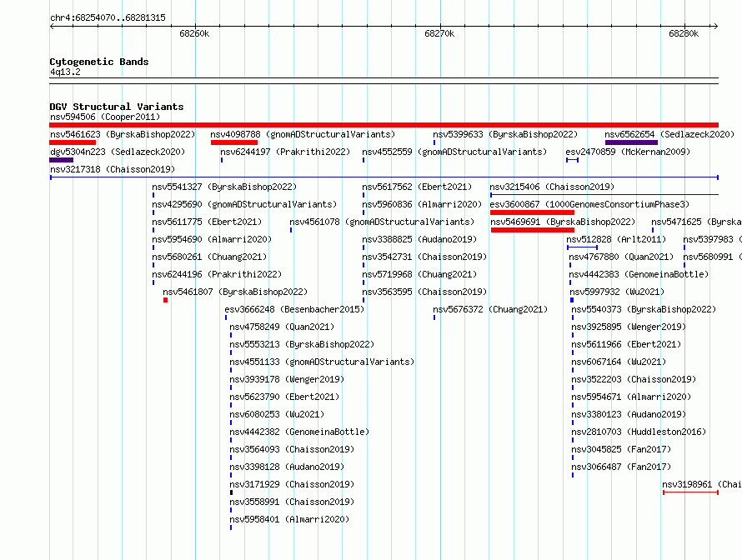The width and height of the screenshot is (742, 560).
Task: Click small red square under nsv5461807
Action: tap(166, 300)
